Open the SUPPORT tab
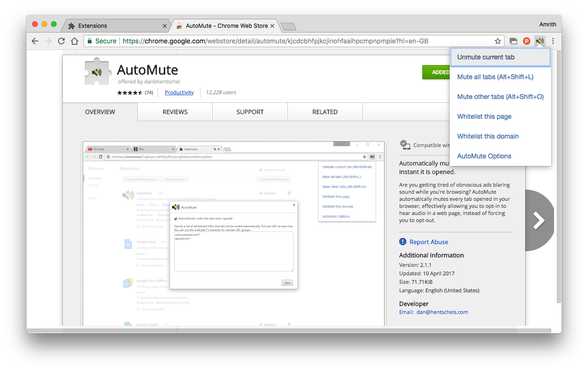 [x=250, y=112]
